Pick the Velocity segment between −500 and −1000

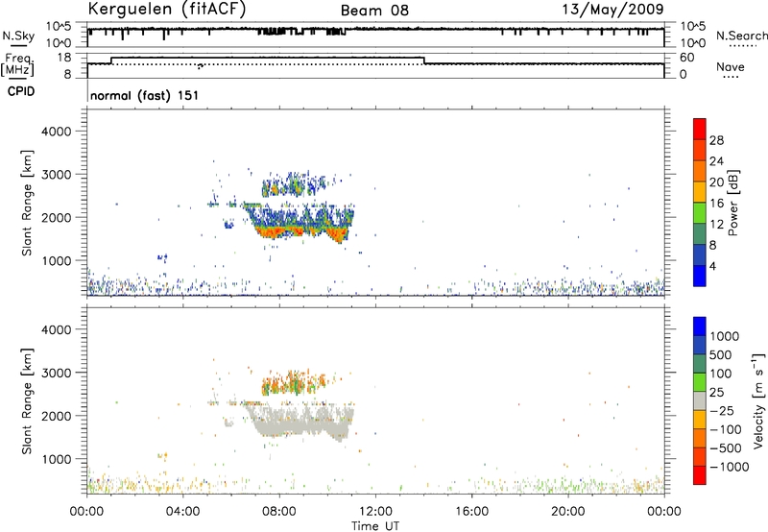click(700, 456)
